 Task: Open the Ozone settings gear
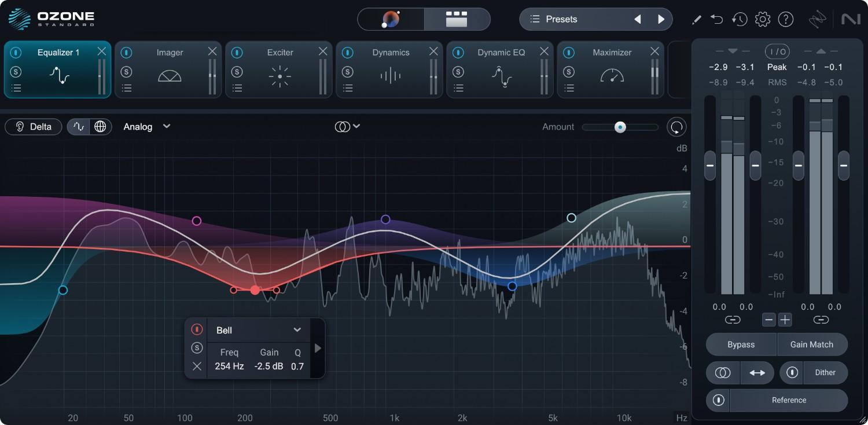click(763, 19)
